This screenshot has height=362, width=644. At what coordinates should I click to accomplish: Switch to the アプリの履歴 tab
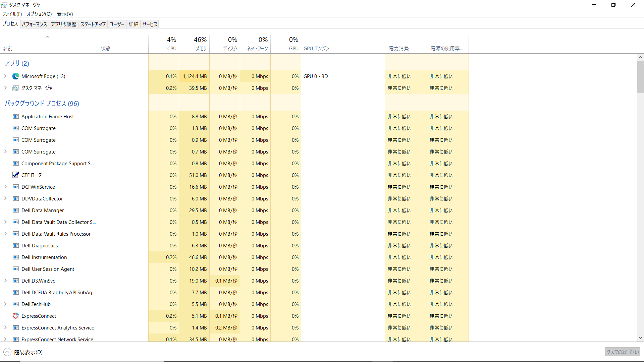[64, 24]
